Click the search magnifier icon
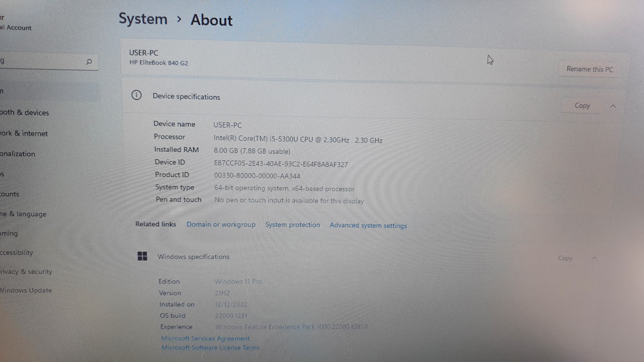Viewport: 644px width, 362px height. point(89,62)
